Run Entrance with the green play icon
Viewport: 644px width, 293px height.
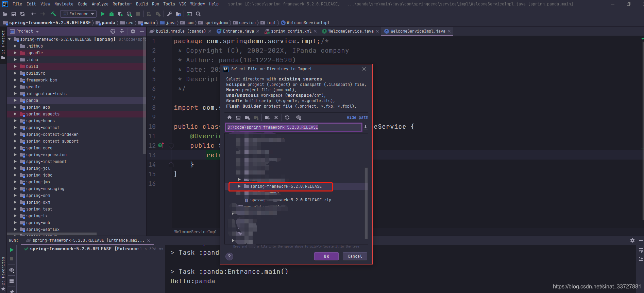click(103, 14)
